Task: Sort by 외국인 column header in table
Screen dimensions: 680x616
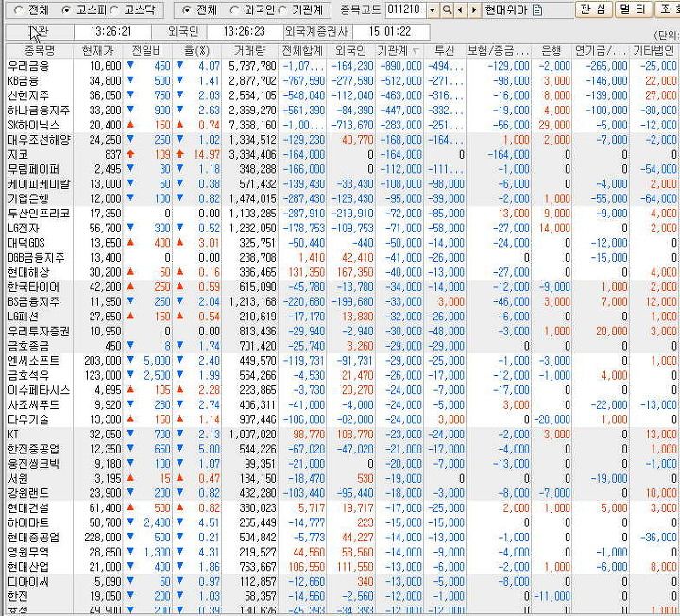Action: (350, 51)
